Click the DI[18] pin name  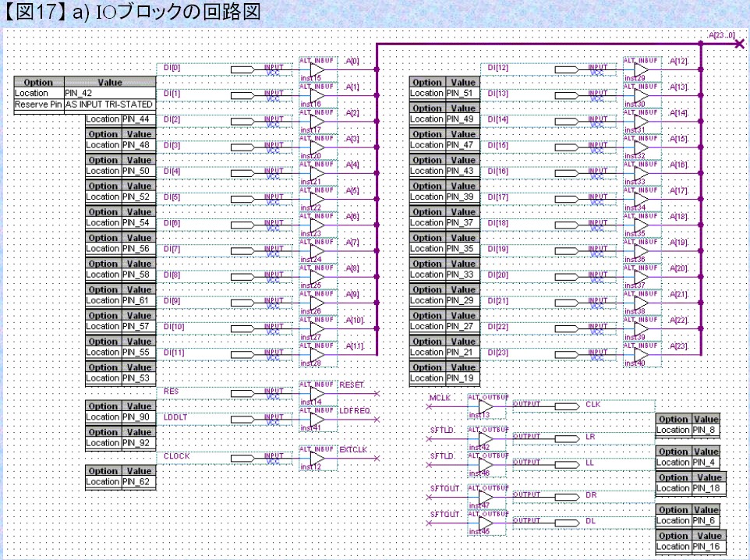click(x=498, y=223)
